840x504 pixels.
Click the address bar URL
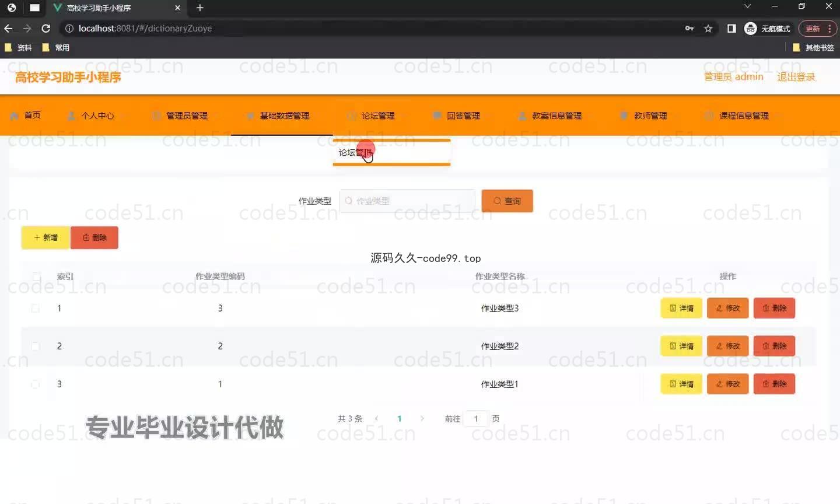tap(145, 28)
